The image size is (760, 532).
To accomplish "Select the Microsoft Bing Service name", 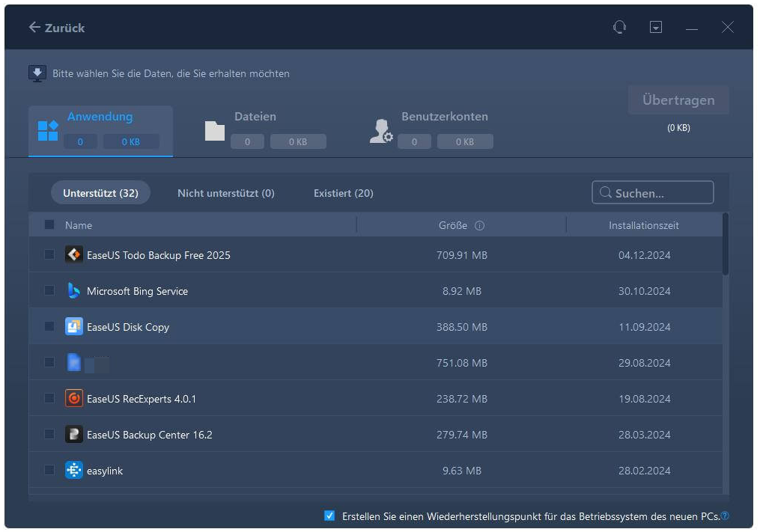I will [137, 291].
